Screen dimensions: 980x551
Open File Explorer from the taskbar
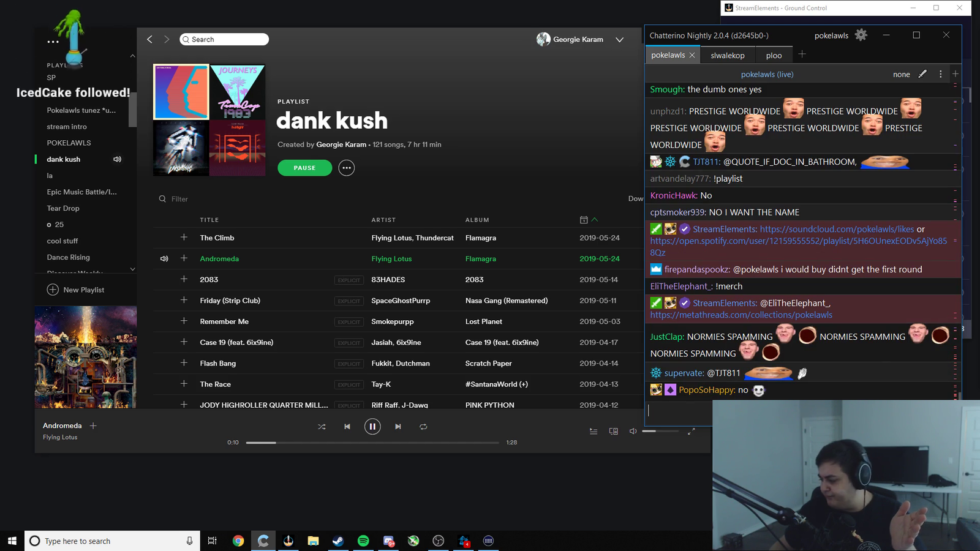[x=313, y=541]
